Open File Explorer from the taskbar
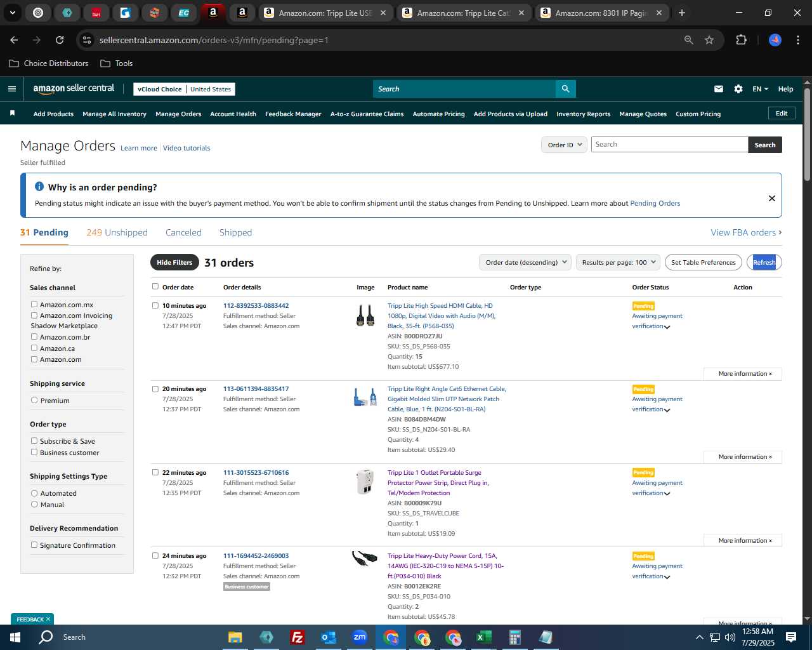The image size is (812, 650). point(235,637)
